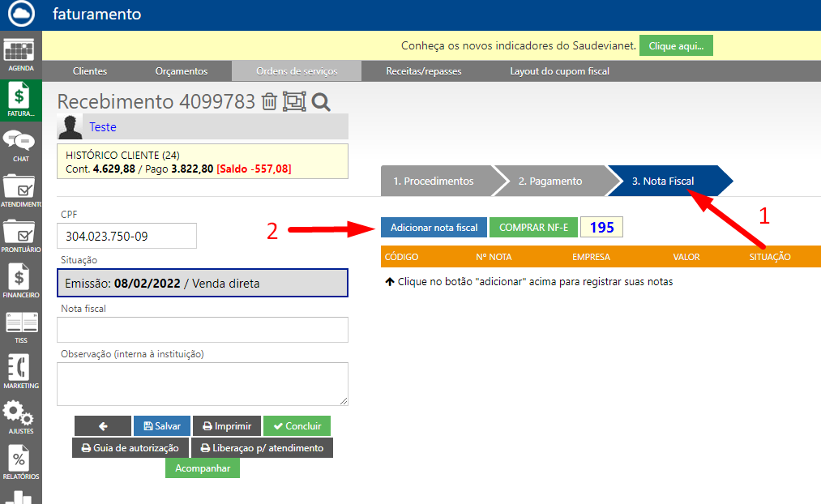Click the CÓDIGO column header
The height and width of the screenshot is (504, 821).
tap(402, 257)
